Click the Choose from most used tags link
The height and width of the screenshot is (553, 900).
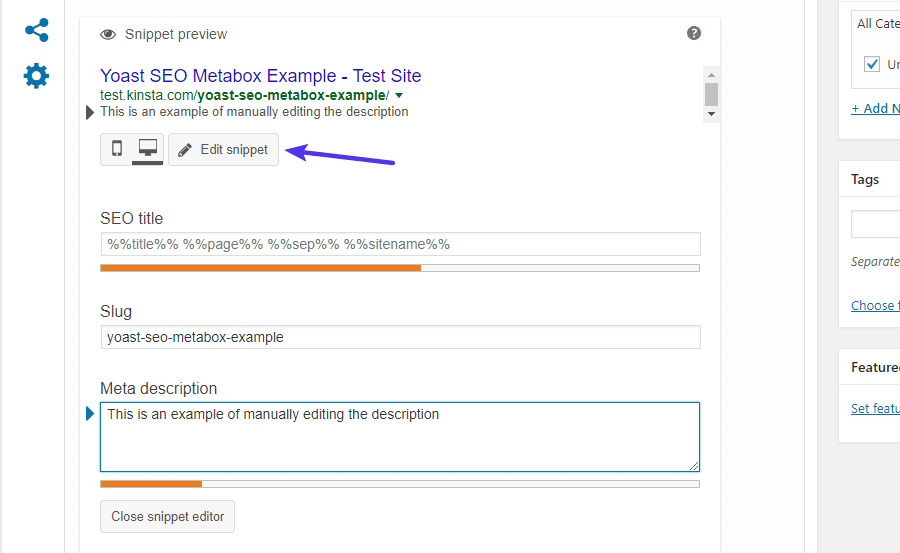[875, 305]
